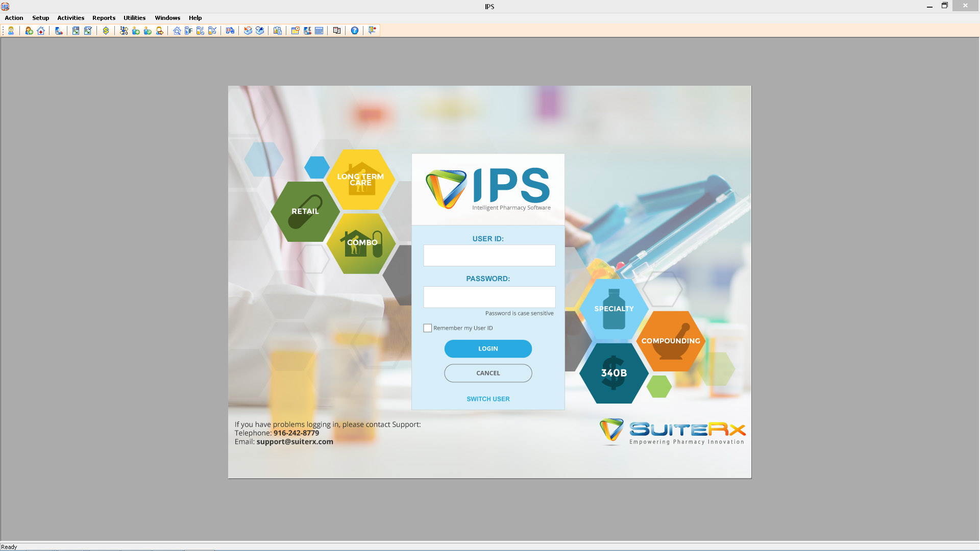Open the Rx prescription sheet icon
Screen dimensions: 980x551
click(76, 31)
